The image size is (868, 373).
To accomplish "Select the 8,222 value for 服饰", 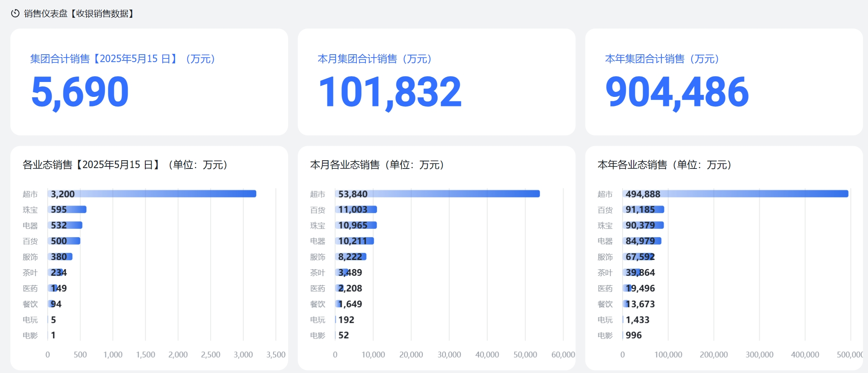I will coord(350,257).
